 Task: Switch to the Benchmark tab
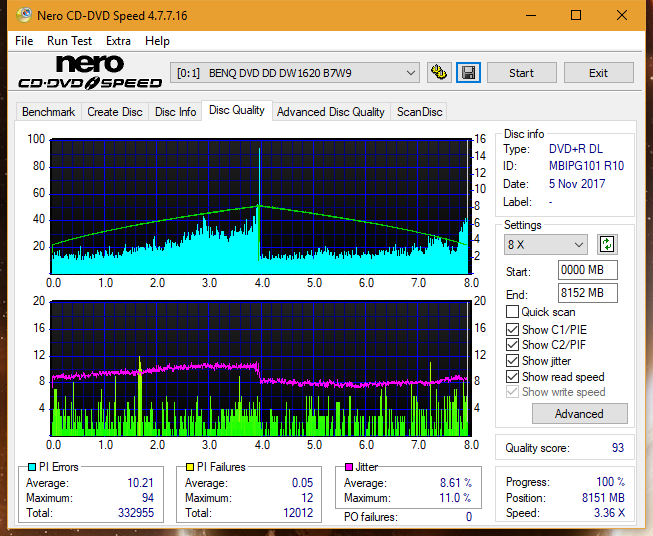[49, 112]
